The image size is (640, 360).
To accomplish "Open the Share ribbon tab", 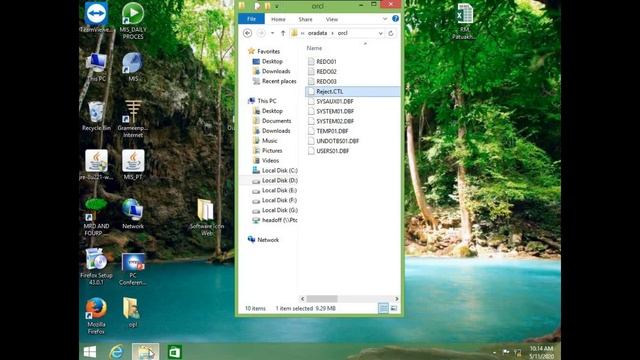I will coord(305,19).
